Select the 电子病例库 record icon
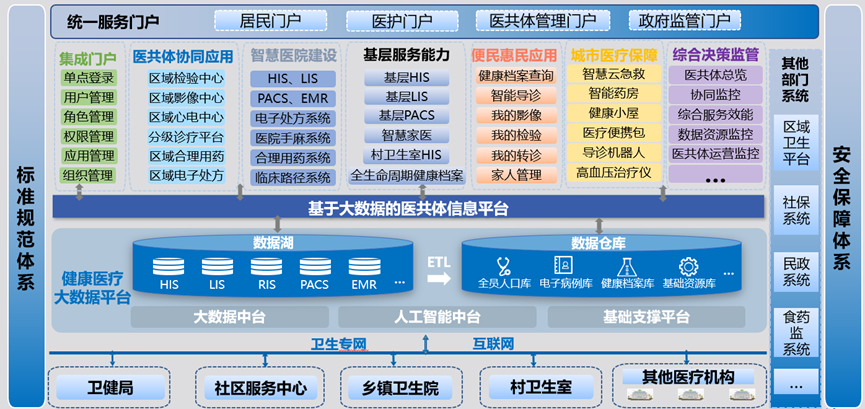 pyautogui.click(x=563, y=266)
